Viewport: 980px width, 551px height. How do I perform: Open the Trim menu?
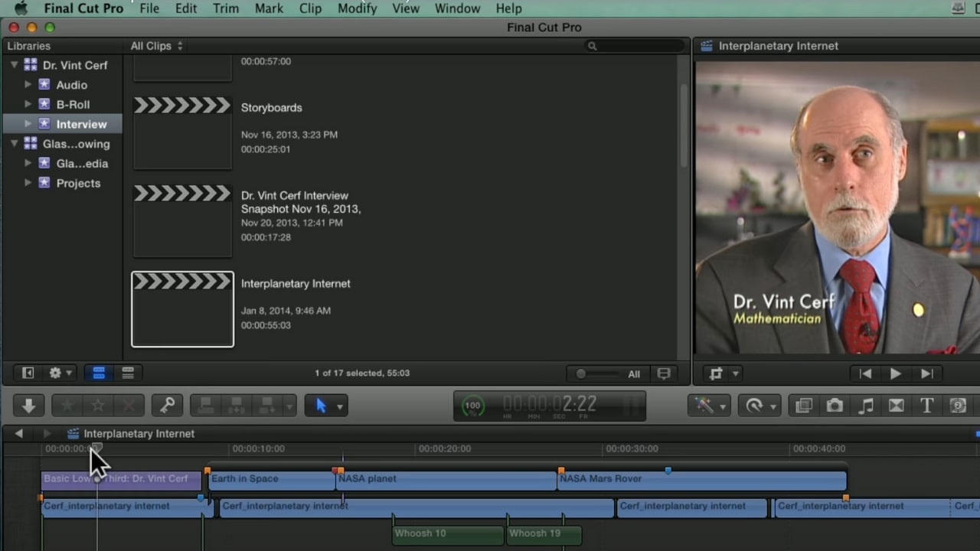226,8
